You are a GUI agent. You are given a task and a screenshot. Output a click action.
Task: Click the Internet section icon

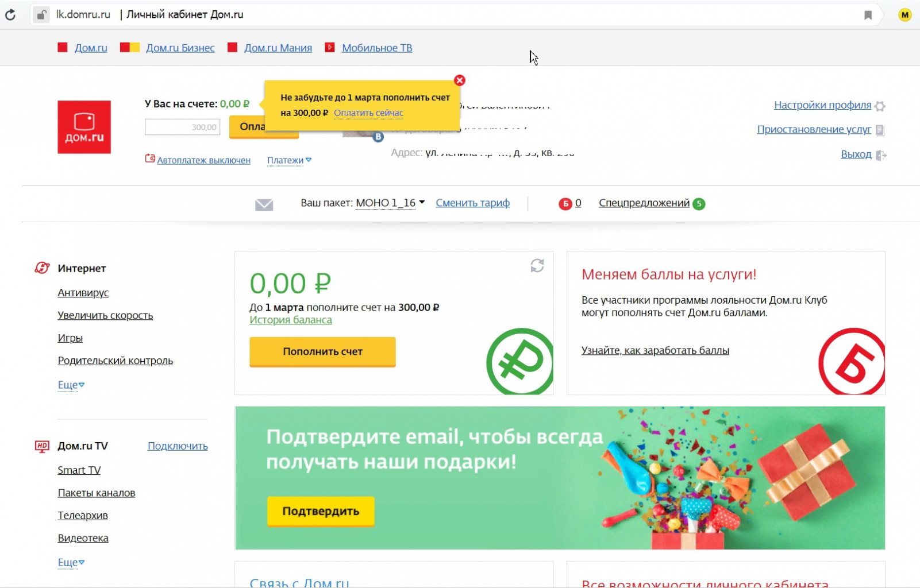[x=42, y=268]
